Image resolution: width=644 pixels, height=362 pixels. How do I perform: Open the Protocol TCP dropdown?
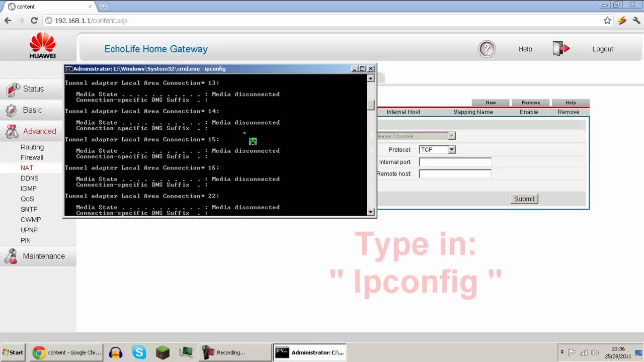pos(437,150)
